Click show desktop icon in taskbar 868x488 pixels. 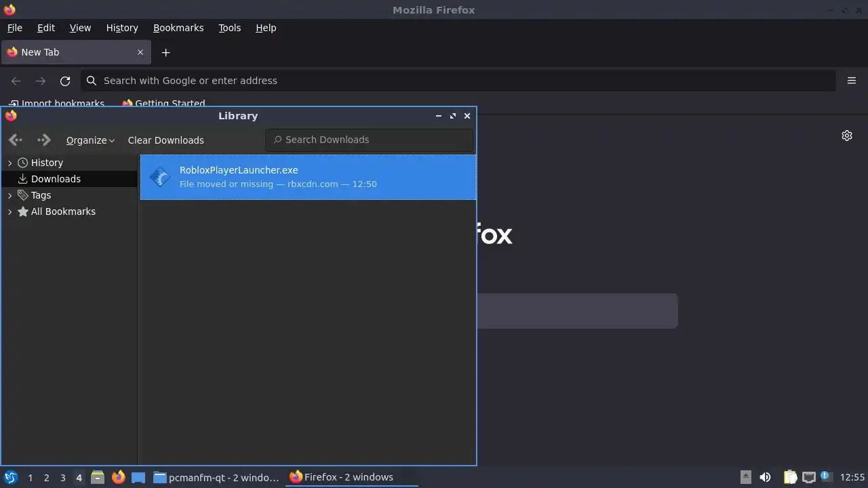pos(138,477)
